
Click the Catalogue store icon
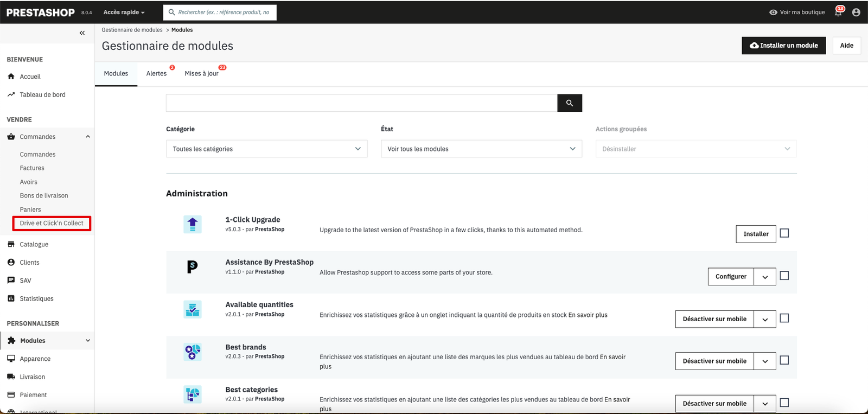point(11,244)
